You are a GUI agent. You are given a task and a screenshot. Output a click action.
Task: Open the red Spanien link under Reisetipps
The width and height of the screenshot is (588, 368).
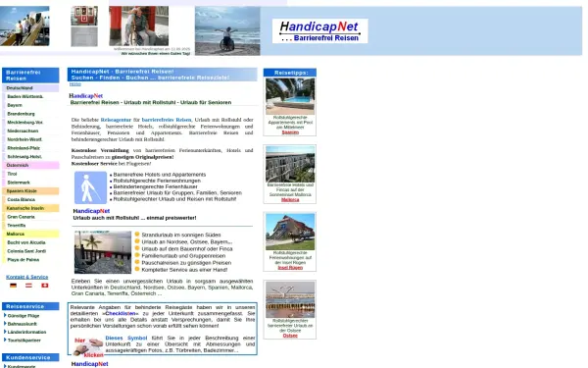290,132
